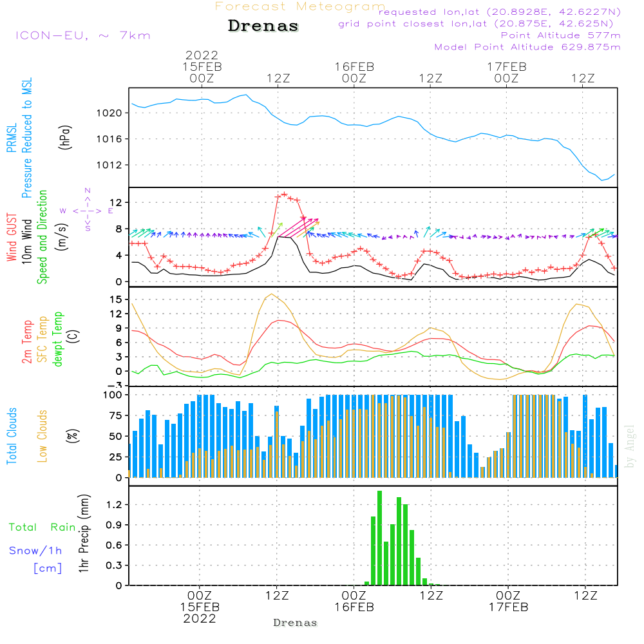Screen dimensions: 644x644
Task: Click the 'Forecast Meteogram' heading
Action: (300, 6)
